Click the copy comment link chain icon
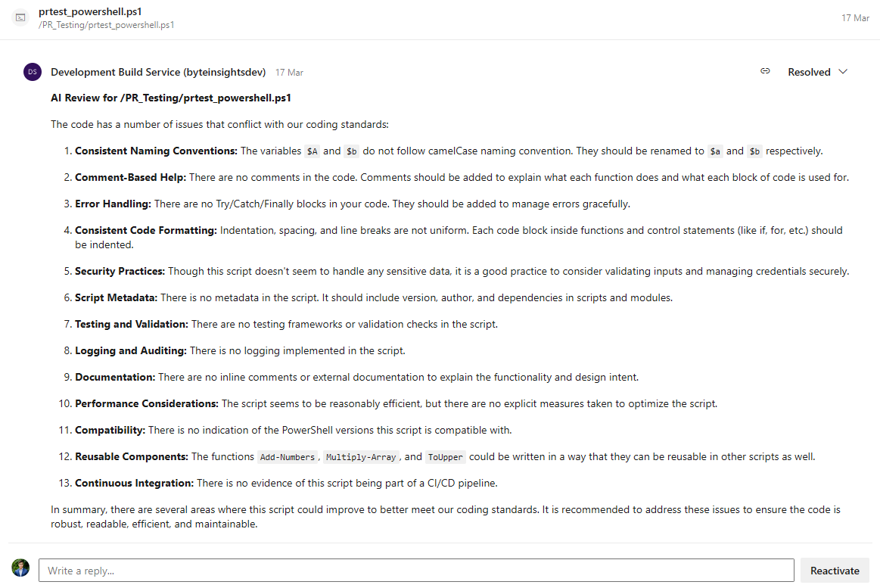Image resolution: width=880 pixels, height=588 pixels. point(765,71)
